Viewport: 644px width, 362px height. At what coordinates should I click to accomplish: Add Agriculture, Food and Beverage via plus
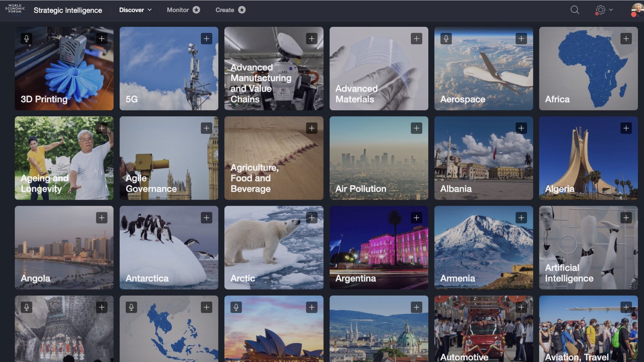(312, 128)
